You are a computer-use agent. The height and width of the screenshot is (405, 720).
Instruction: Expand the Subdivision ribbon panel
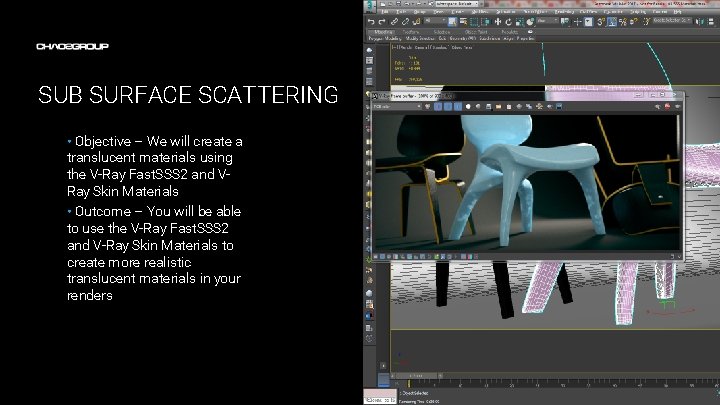coord(489,39)
